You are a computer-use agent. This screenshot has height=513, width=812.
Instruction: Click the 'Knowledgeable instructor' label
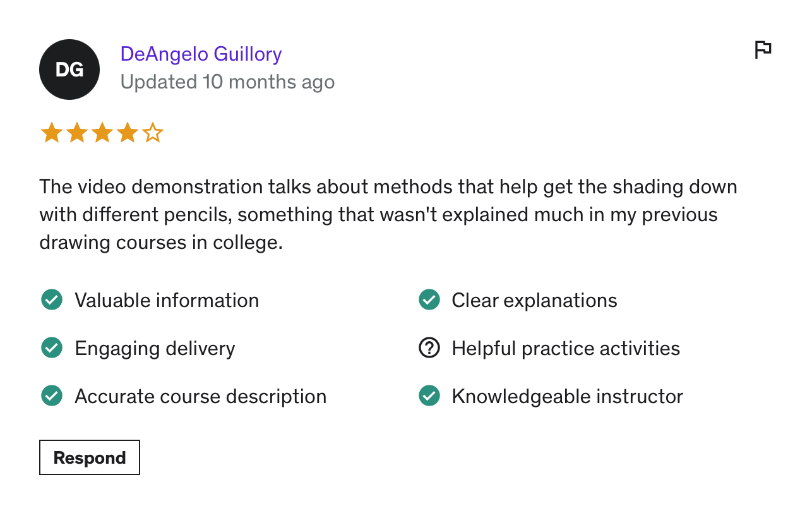pos(567,397)
